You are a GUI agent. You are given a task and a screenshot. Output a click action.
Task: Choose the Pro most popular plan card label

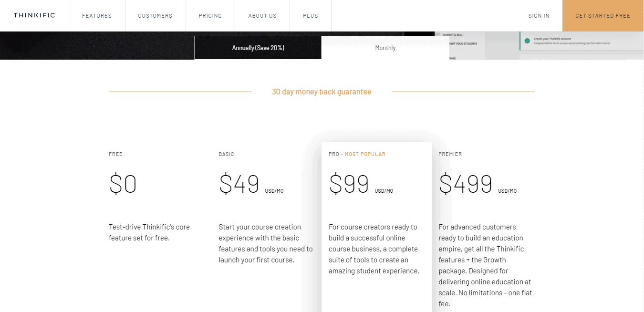tap(357, 154)
